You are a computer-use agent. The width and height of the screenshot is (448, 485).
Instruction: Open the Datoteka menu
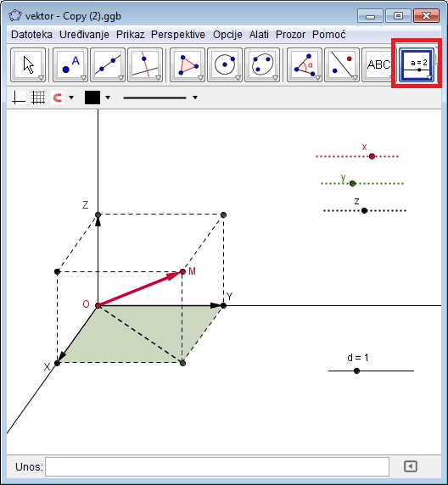[31, 35]
